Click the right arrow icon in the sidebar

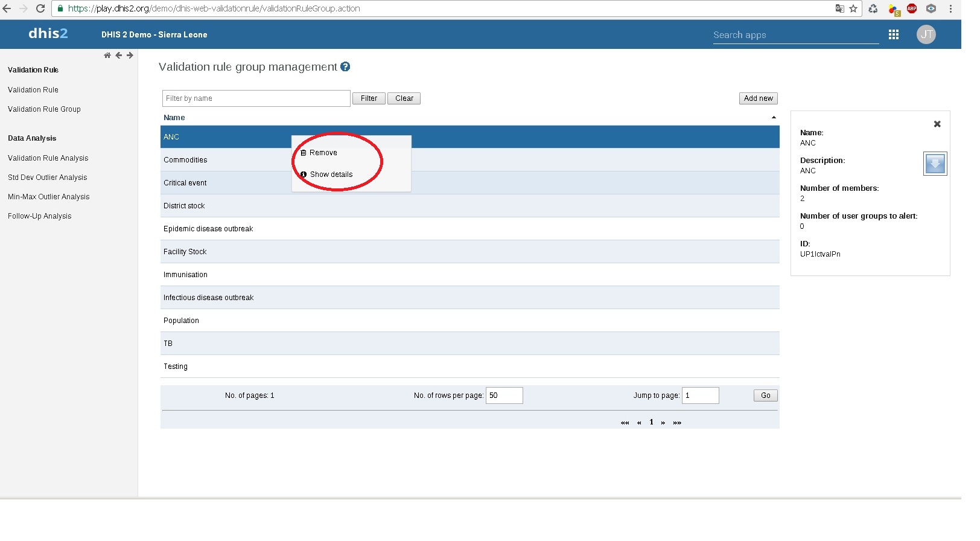130,56
